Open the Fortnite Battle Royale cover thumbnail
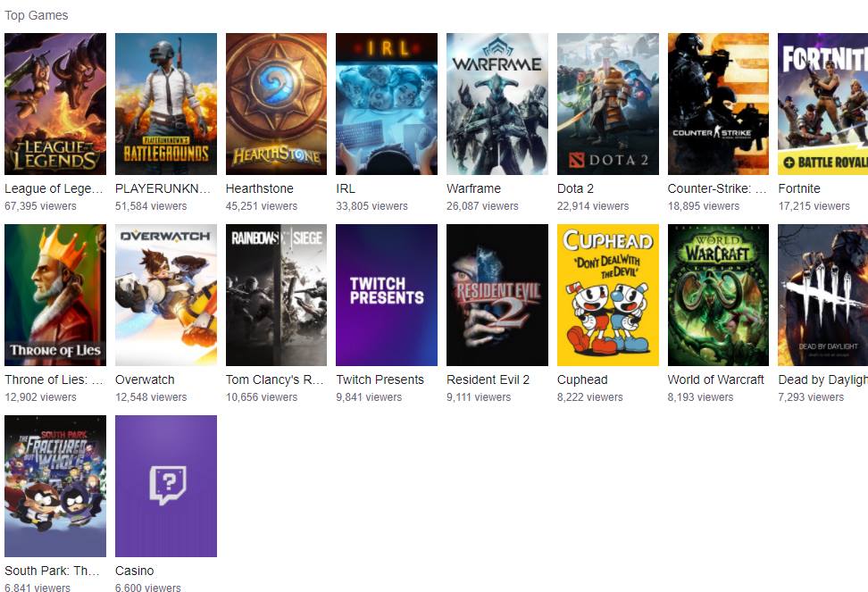This screenshot has width=868, height=592. pos(823,104)
